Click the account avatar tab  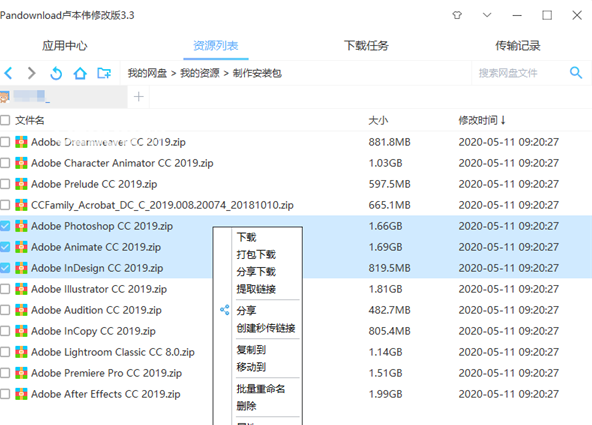pyautogui.click(x=63, y=97)
